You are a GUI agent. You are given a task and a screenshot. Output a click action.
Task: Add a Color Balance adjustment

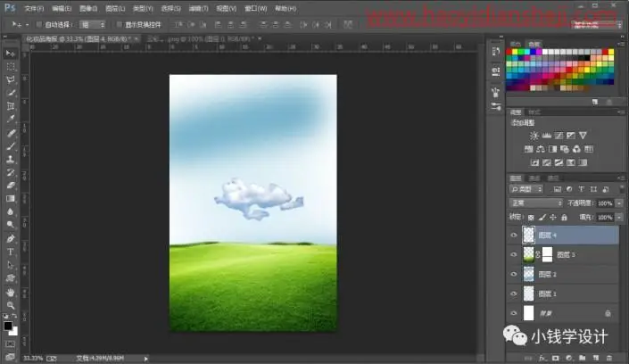pos(541,149)
